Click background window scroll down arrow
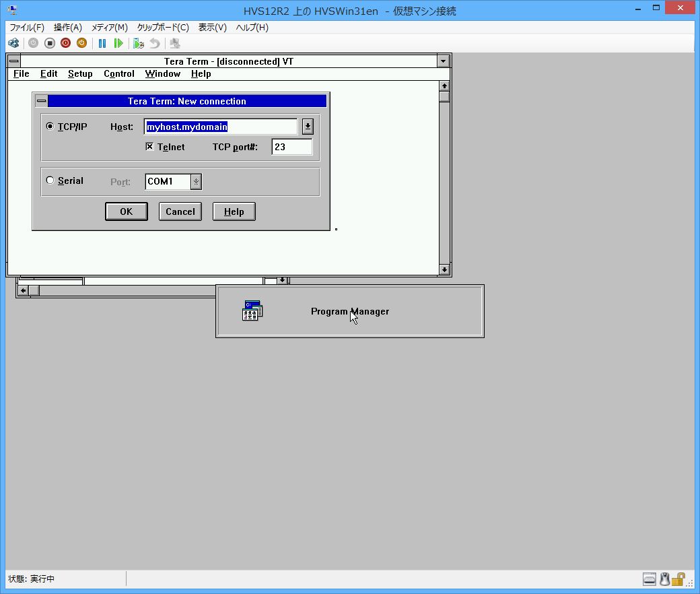This screenshot has width=700, height=594. tap(283, 280)
